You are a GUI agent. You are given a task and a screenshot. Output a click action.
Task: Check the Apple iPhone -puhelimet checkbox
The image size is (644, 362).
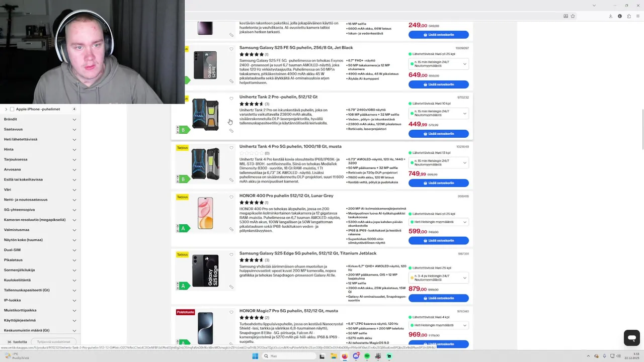pyautogui.click(x=12, y=109)
